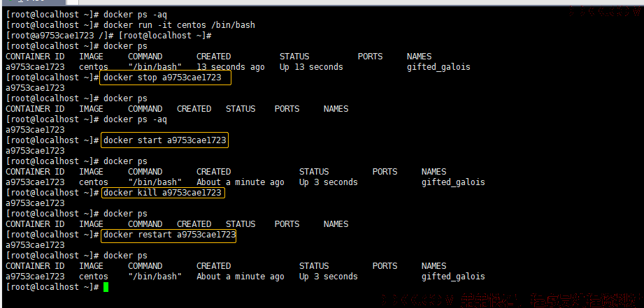Click the a9753cae1723 output under the docker stop command
This screenshot has width=644, height=308.
click(35, 88)
